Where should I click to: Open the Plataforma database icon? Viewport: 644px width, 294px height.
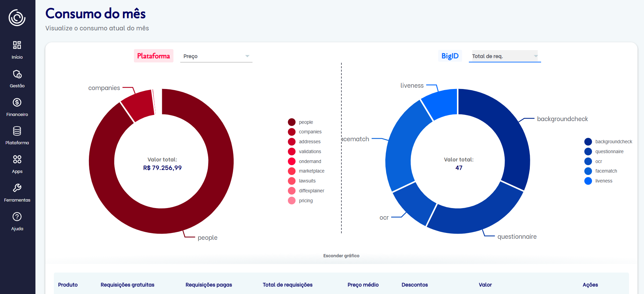point(17,131)
